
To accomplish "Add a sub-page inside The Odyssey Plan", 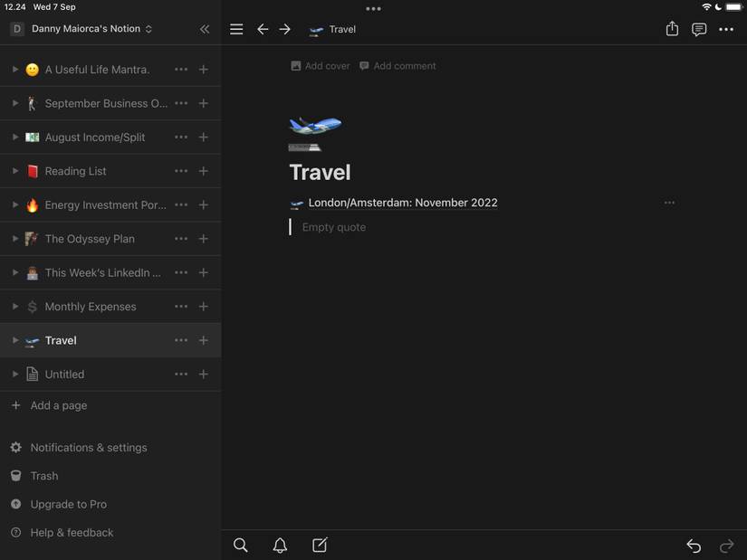I will point(203,238).
